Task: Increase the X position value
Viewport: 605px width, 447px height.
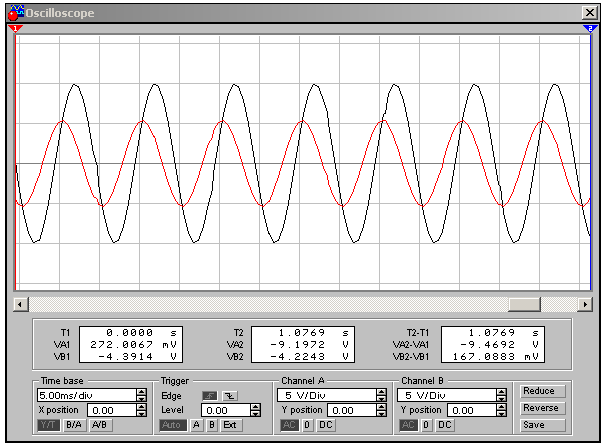Action: point(142,407)
